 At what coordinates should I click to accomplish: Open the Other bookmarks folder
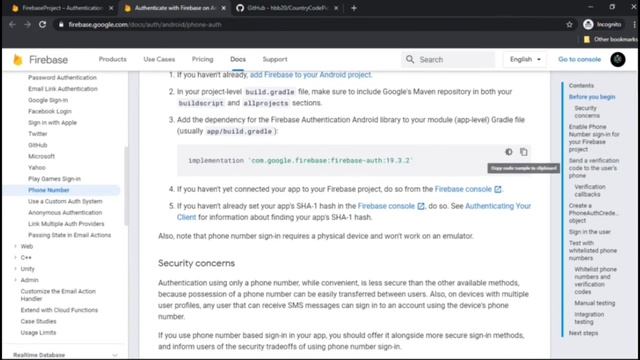(x=610, y=39)
